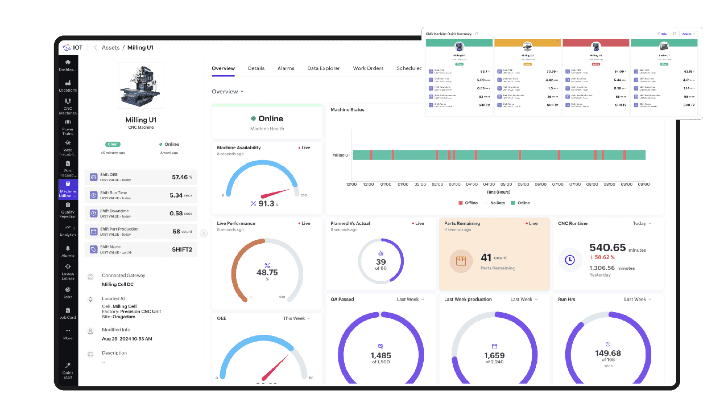Viewport: 728px width, 410px height.
Task: Click the Machine Availability gauge
Action: 263,180
